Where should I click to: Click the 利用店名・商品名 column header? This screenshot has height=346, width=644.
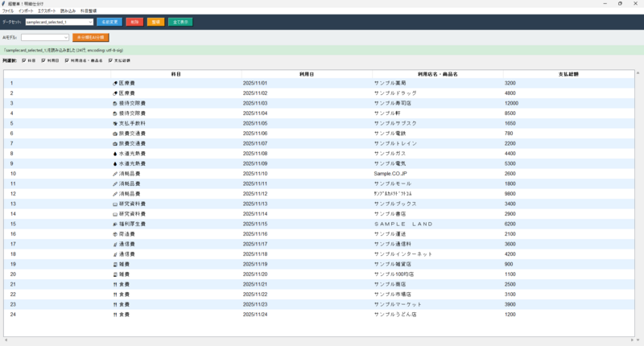click(437, 73)
